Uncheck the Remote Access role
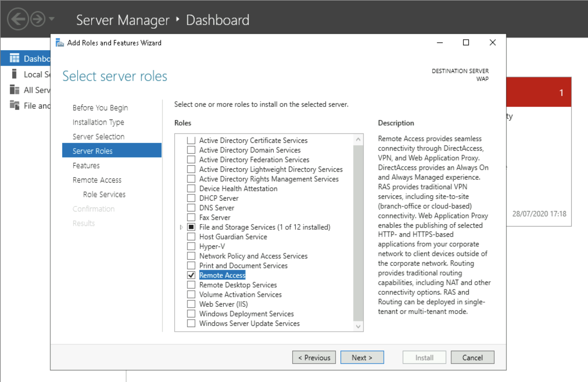 191,275
